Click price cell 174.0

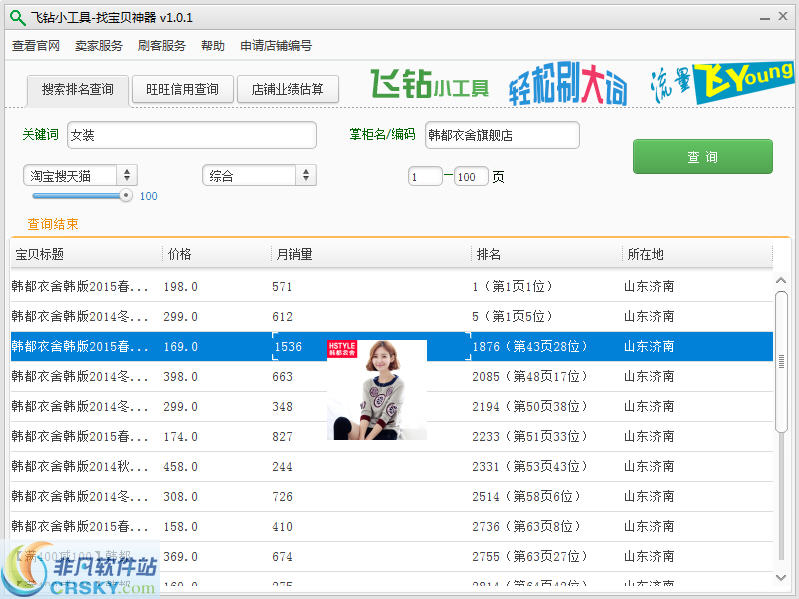pos(180,437)
